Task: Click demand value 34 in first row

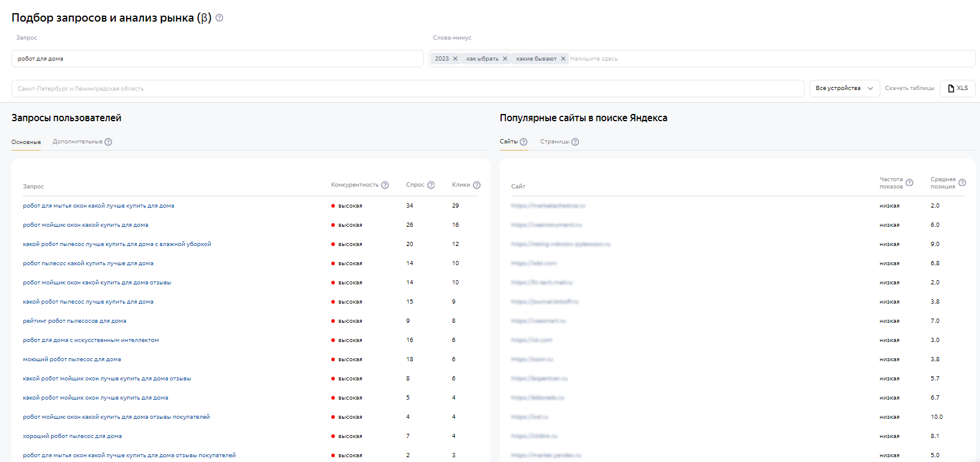Action: tap(409, 206)
